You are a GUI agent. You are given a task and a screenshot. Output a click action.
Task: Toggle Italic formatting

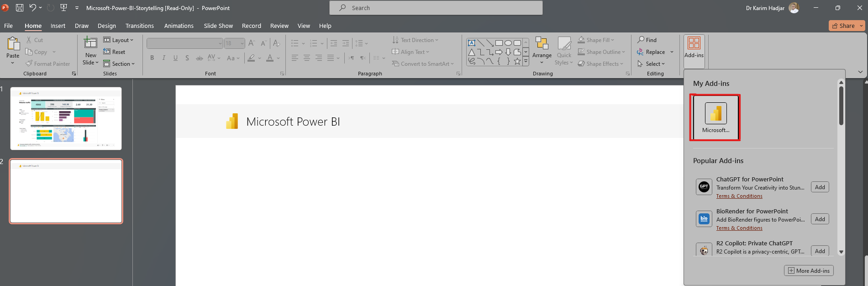163,58
